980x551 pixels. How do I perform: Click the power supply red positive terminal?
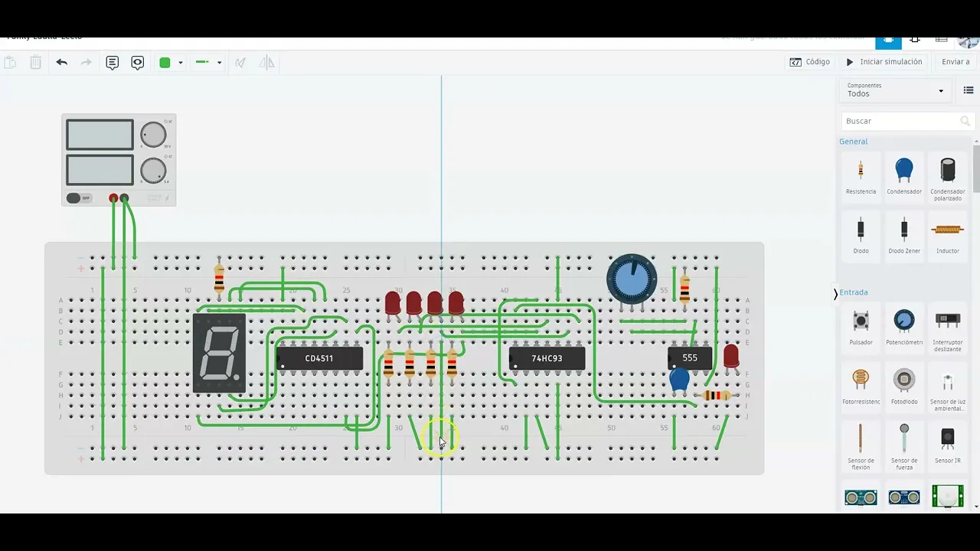click(113, 198)
